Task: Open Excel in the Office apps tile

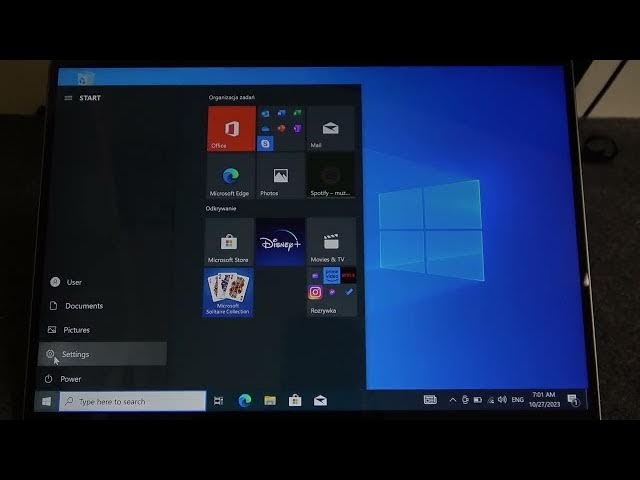Action: [298, 113]
